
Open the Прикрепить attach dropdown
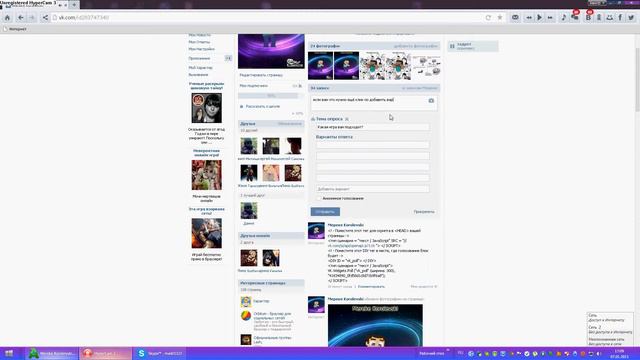[424, 212]
